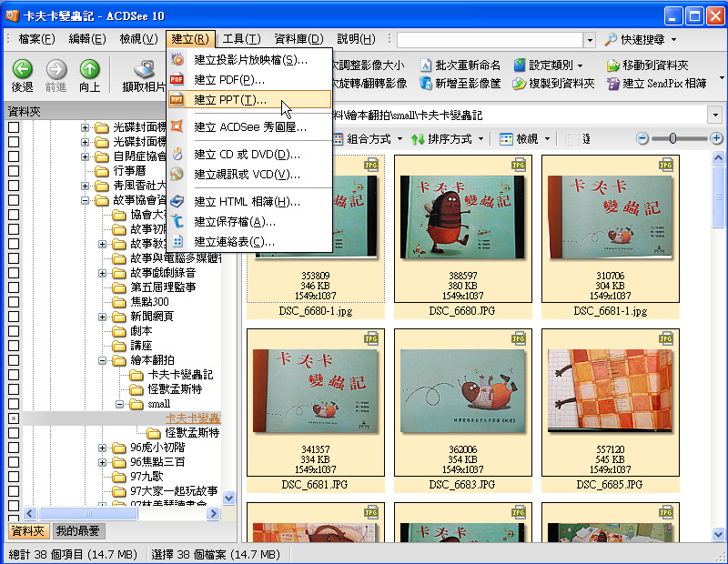Select the 怪獸孟斯特 folder under small
This screenshot has height=564, width=728.
pyautogui.click(x=192, y=433)
